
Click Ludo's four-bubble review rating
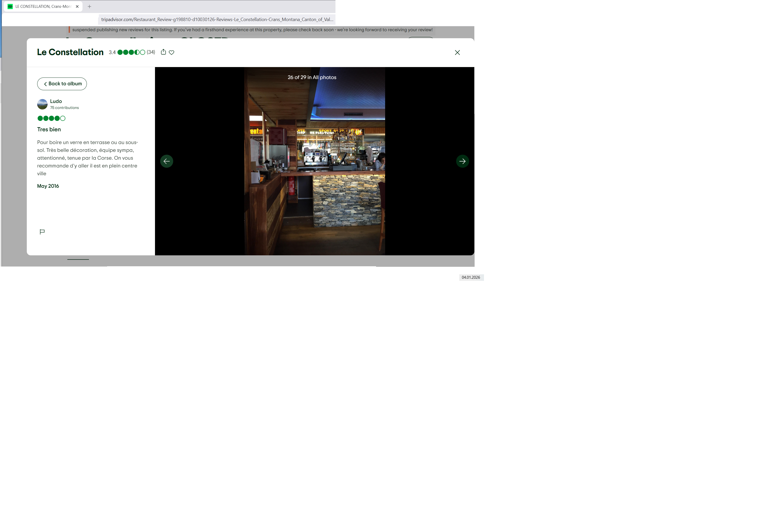(x=51, y=118)
